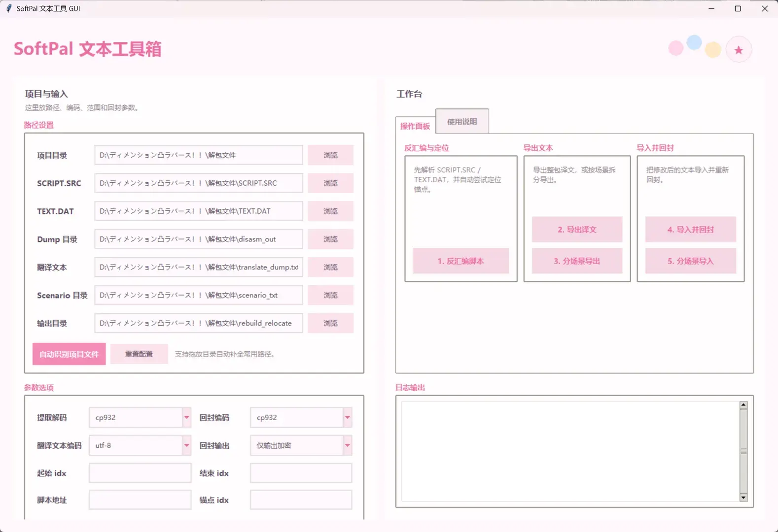Click inside the 日志输出 text area
778x532 pixels.
pos(570,451)
